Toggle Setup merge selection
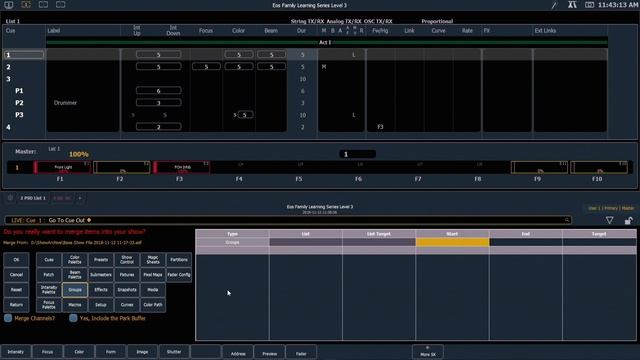640x360 pixels. tap(101, 305)
